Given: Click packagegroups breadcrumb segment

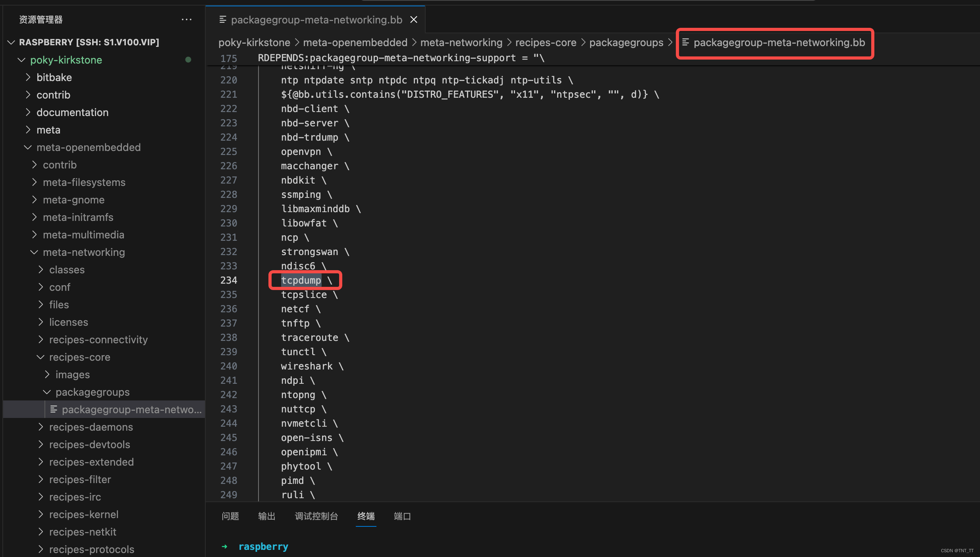Looking at the screenshot, I should [x=626, y=43].
